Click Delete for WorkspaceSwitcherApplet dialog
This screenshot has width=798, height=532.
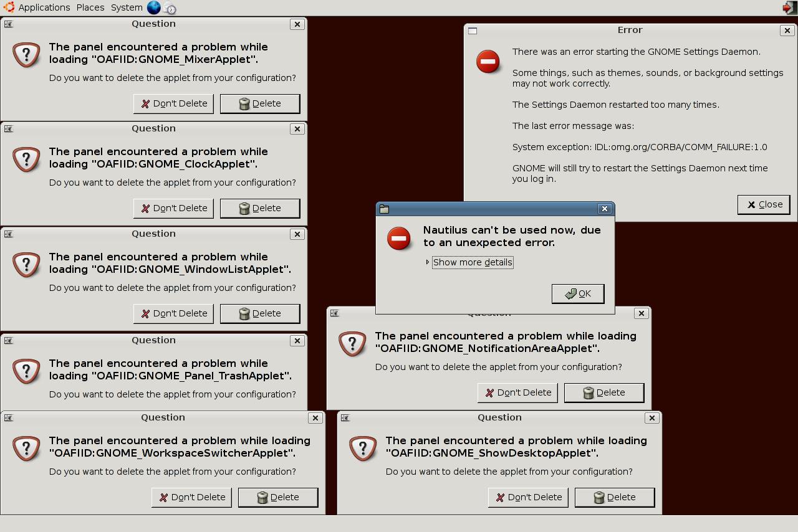[x=278, y=497]
